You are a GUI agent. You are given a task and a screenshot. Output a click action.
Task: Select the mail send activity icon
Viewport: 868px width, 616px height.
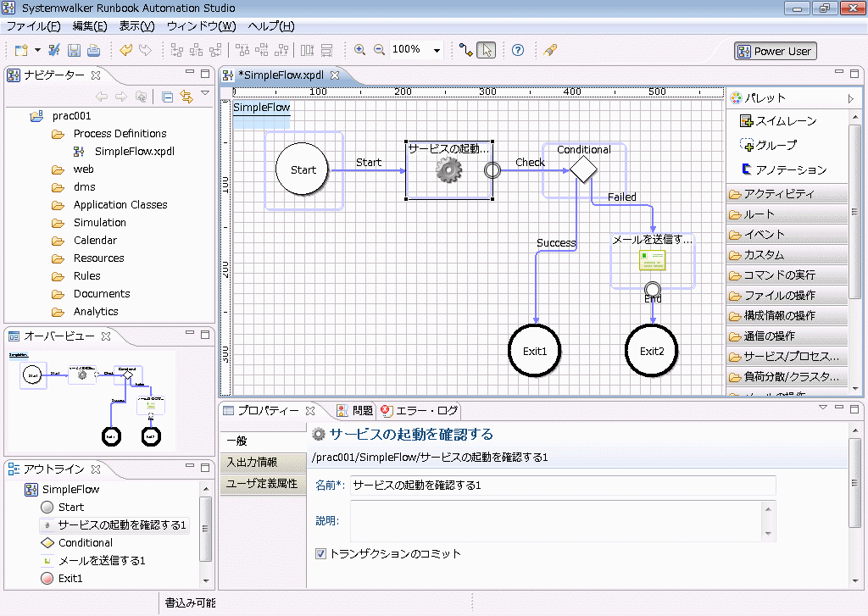pos(652,260)
